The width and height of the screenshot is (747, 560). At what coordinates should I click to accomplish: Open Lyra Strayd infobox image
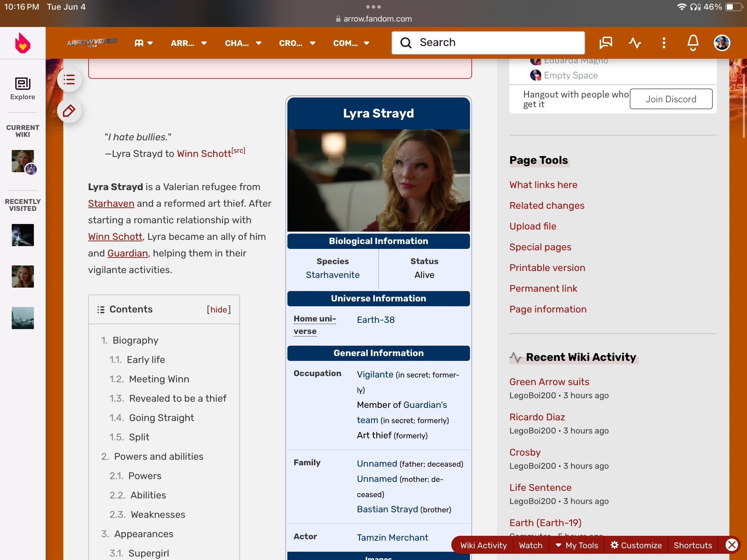pyautogui.click(x=378, y=180)
